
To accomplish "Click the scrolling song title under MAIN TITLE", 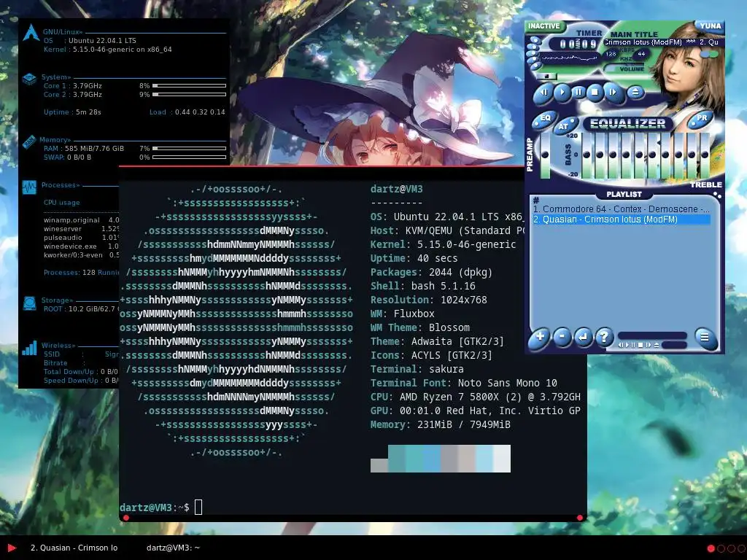I will (x=662, y=42).
